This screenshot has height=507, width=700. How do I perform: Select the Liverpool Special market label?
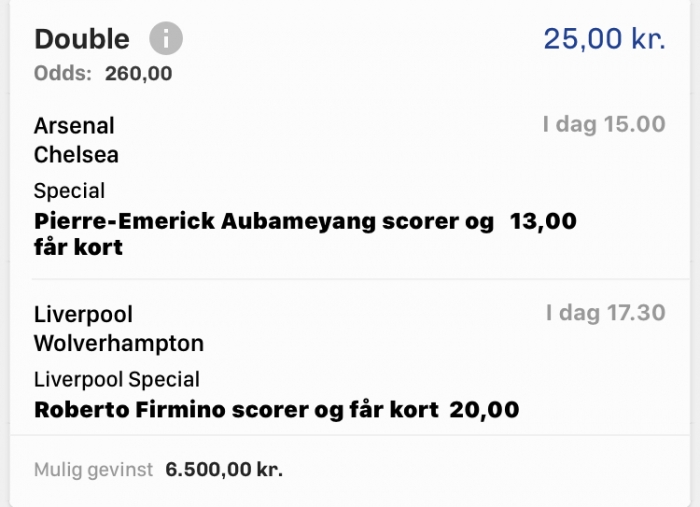coord(117,380)
